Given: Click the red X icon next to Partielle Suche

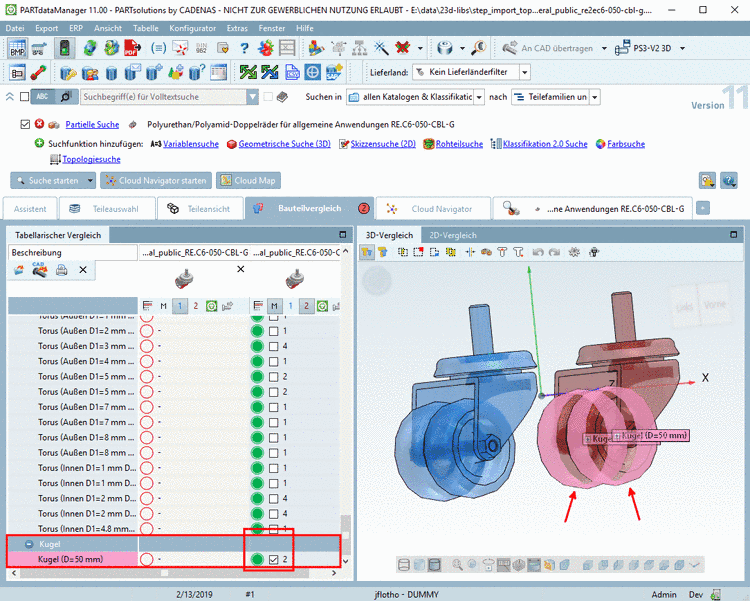Looking at the screenshot, I should click(39, 125).
